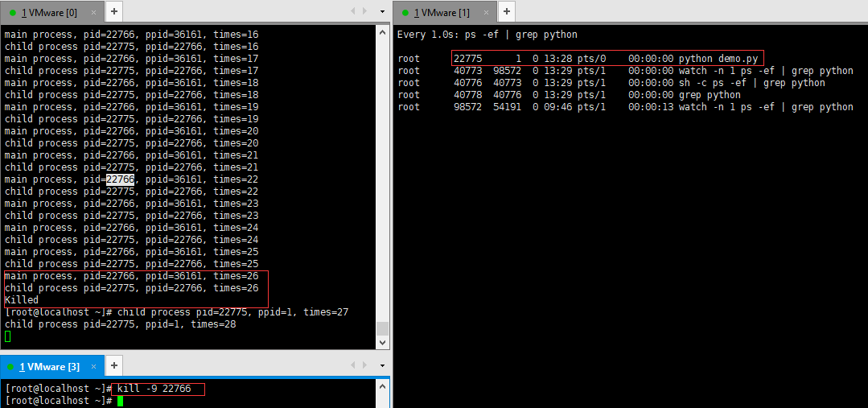This screenshot has width=868, height=408.
Task: Click the highlighted pid 22766 text
Action: tap(120, 179)
